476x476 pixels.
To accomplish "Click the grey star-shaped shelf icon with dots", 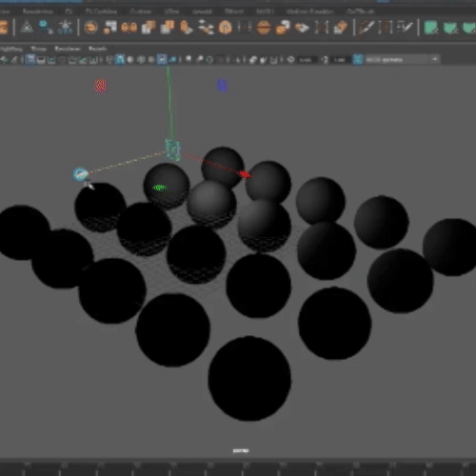I will coord(65,27).
